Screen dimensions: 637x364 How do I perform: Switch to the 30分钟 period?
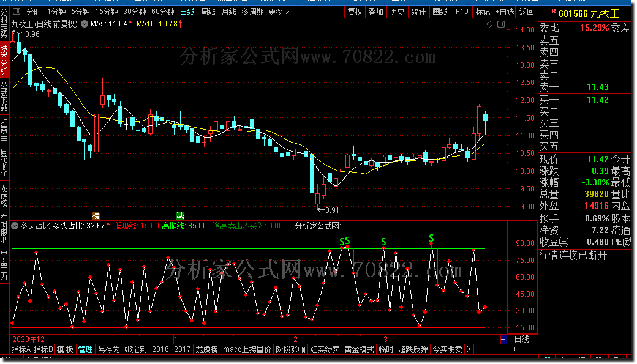pyautogui.click(x=135, y=12)
